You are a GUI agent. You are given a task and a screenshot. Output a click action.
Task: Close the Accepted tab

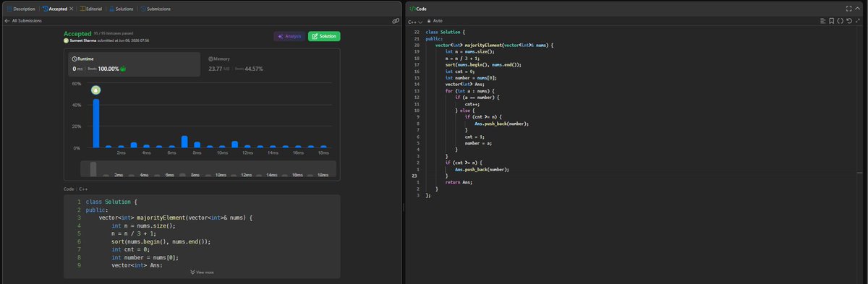click(71, 8)
